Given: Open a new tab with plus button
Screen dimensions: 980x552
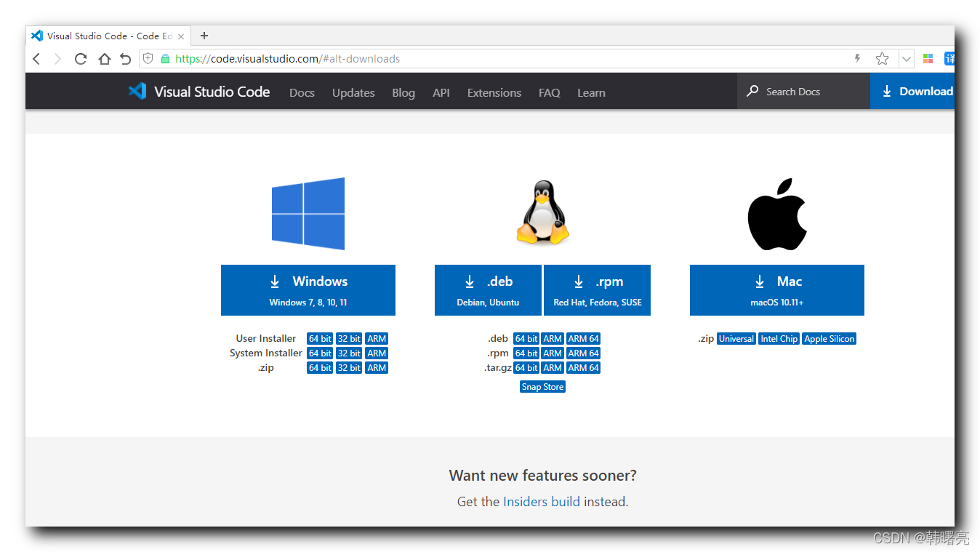Looking at the screenshot, I should click(x=204, y=36).
